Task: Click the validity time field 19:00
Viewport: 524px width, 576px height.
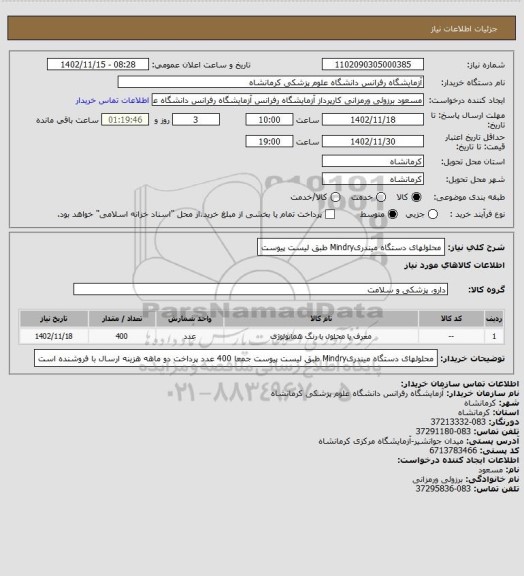Action: point(269,142)
